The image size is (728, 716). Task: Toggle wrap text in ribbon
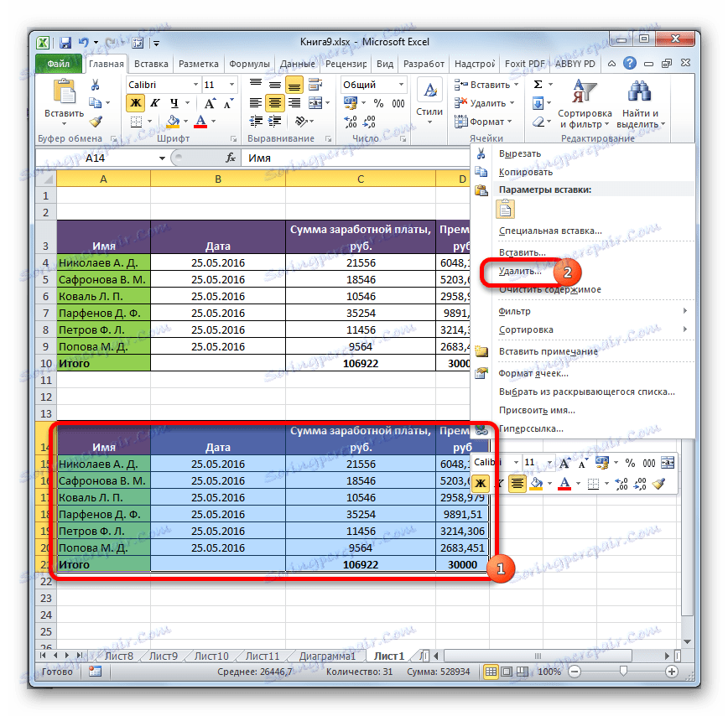tap(315, 85)
